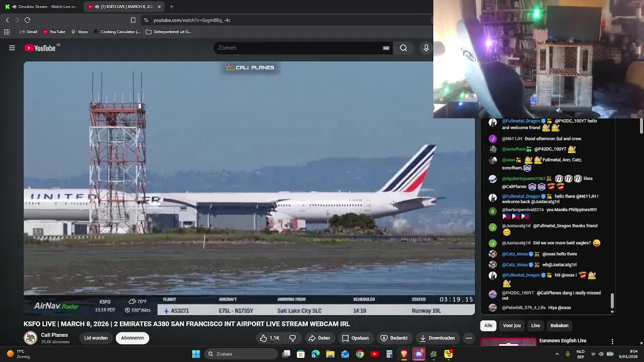Viewport: 644px width, 362px height.
Task: Click the Lid worden join button
Action: 96,338
